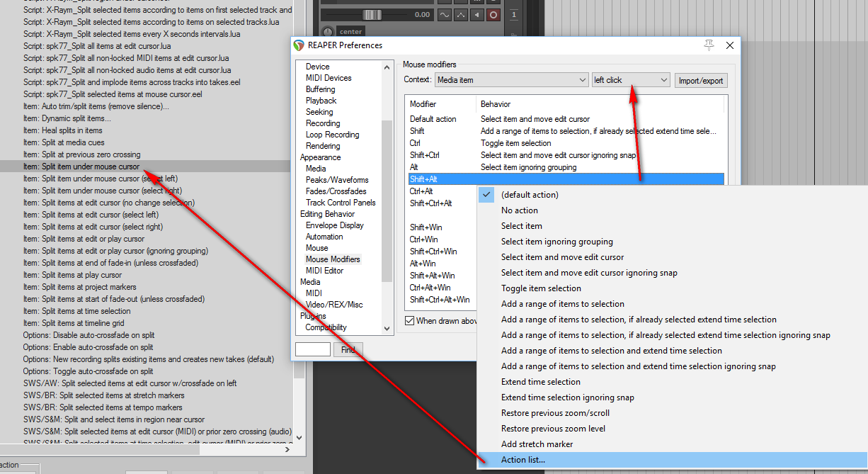Select 'Item: Split items at timeline grid' action
The width and height of the screenshot is (868, 474).
pos(145,323)
